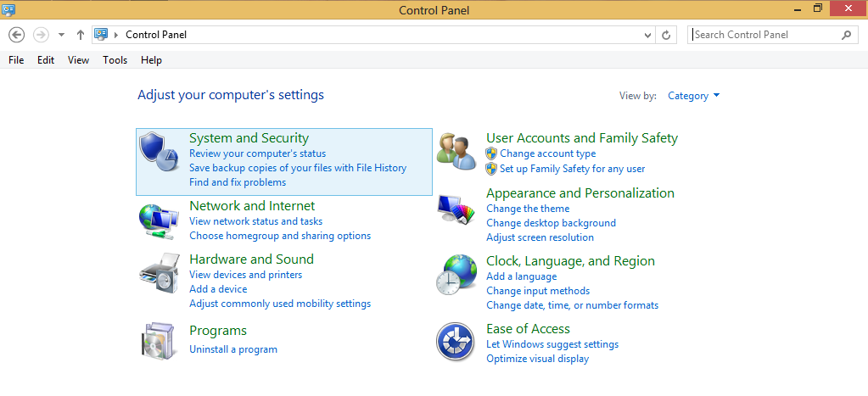Viewport: 868px width, 396px height.
Task: Open the System and Security heading link
Action: 249,137
